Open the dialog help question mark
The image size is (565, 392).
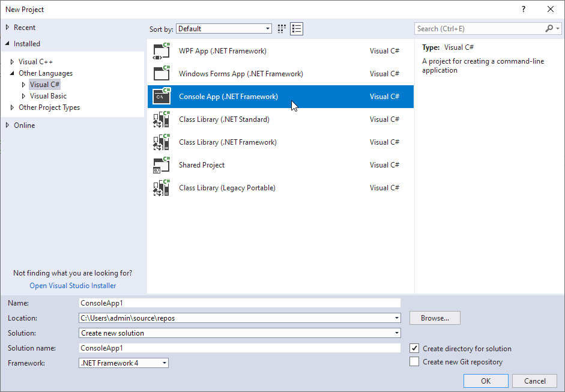[x=524, y=10]
